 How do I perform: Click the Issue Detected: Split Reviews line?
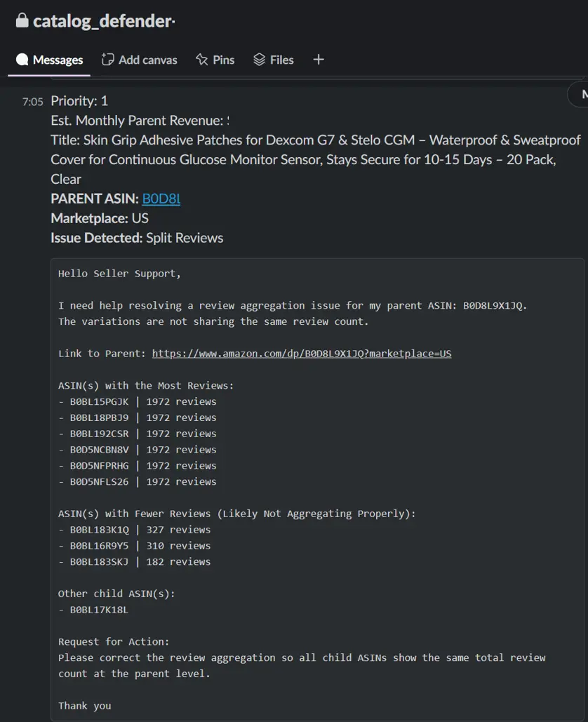coord(136,237)
